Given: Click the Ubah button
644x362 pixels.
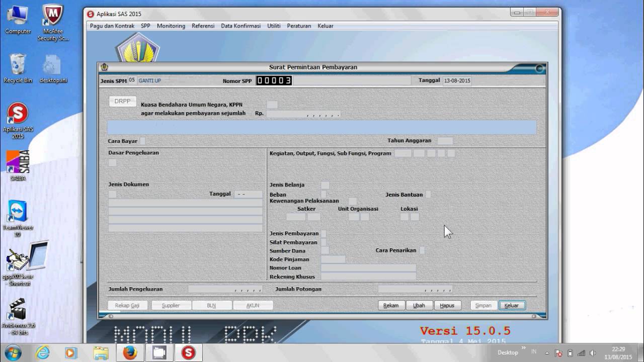Looking at the screenshot, I should (419, 305).
